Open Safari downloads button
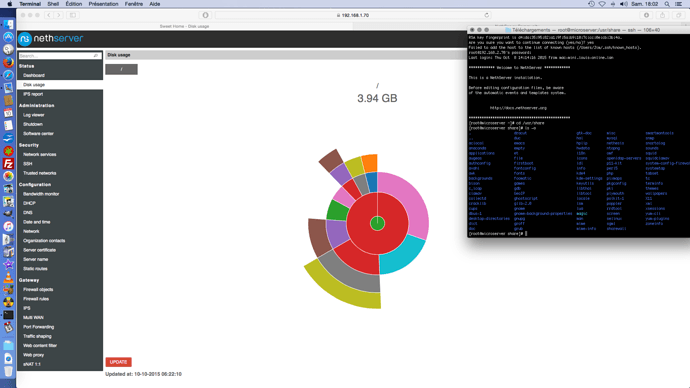690x388 pixels. click(x=646, y=15)
